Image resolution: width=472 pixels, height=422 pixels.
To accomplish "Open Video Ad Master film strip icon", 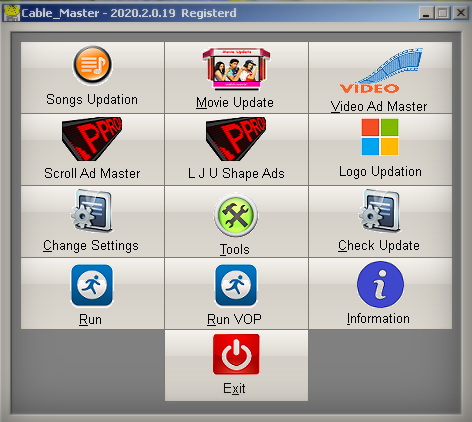I will point(381,71).
